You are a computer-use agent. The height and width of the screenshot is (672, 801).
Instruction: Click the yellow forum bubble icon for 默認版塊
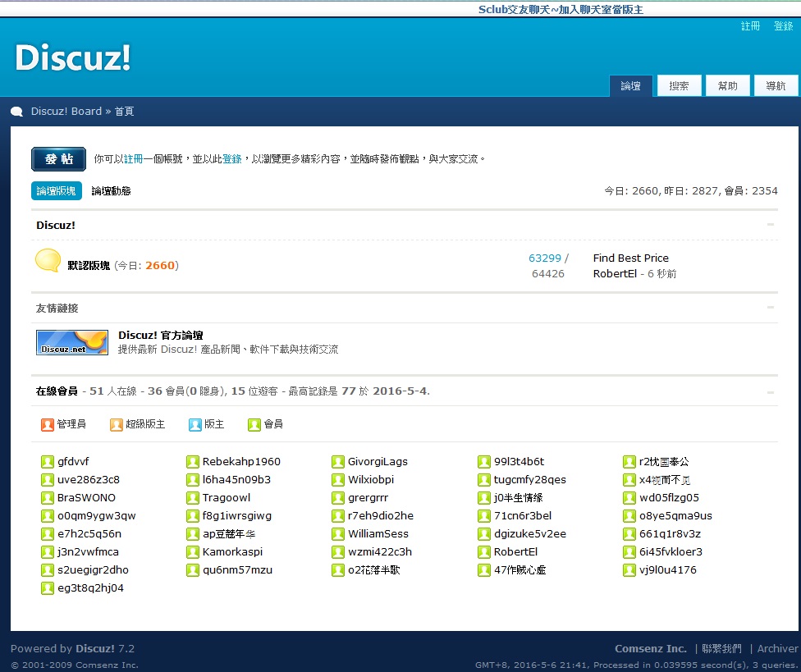48,260
